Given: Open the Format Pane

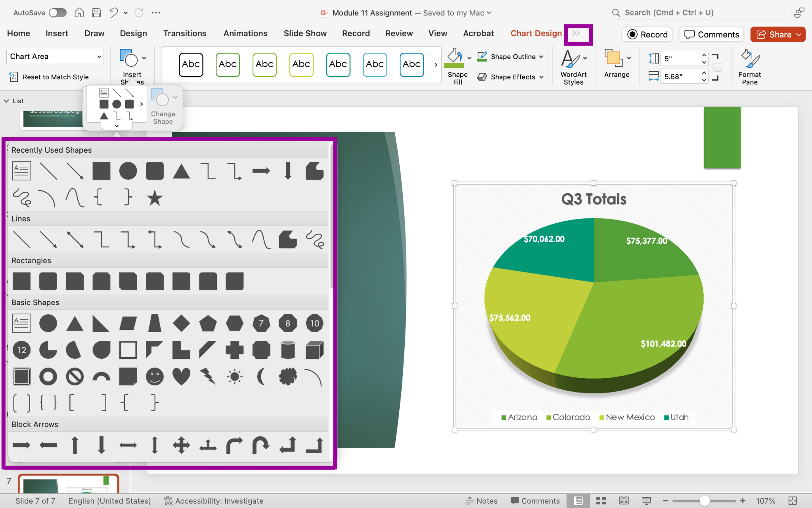Looking at the screenshot, I should (x=749, y=67).
